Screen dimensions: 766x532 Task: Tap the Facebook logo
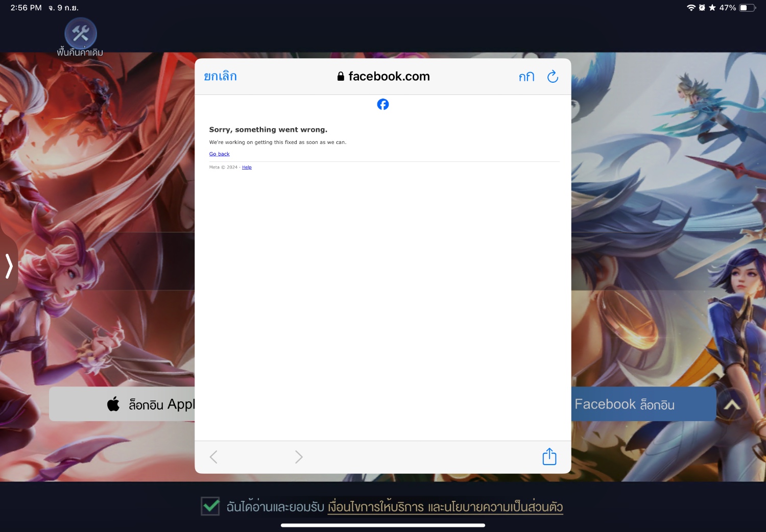point(383,104)
